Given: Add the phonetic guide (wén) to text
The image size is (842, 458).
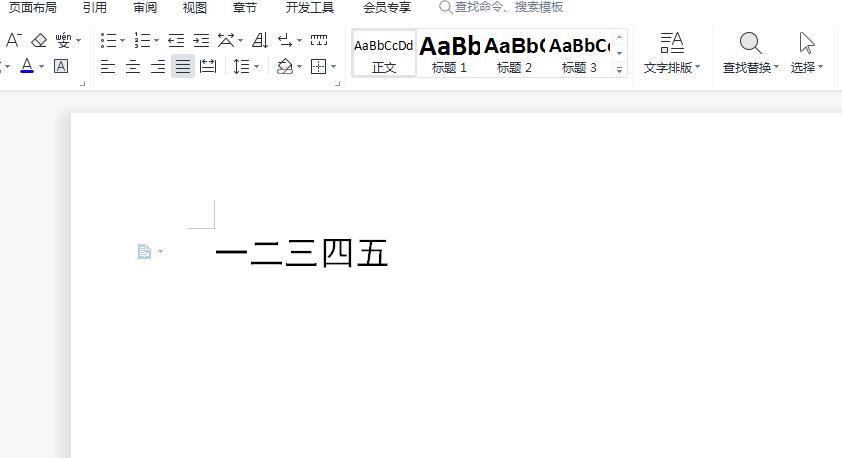Looking at the screenshot, I should (63, 40).
